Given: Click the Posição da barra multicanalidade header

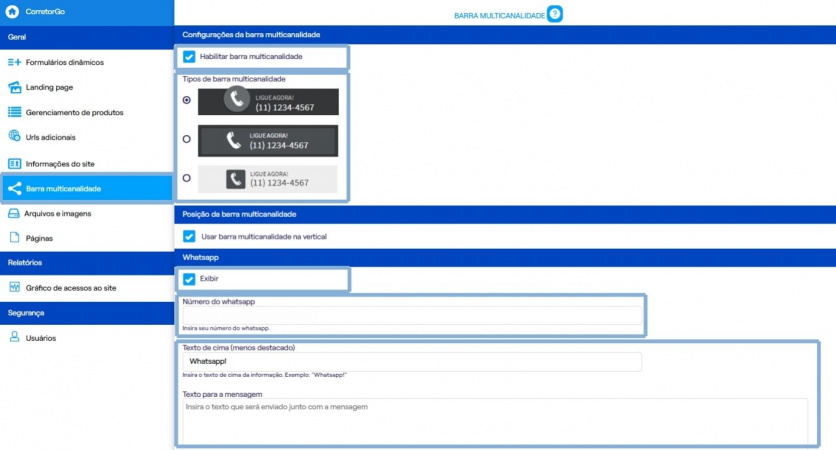Looking at the screenshot, I should [505, 214].
